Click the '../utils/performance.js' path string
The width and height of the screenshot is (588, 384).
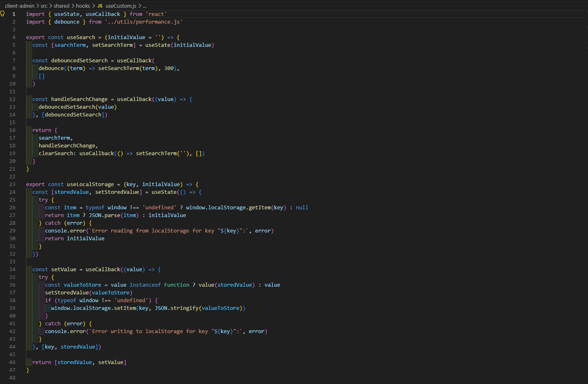(x=144, y=22)
